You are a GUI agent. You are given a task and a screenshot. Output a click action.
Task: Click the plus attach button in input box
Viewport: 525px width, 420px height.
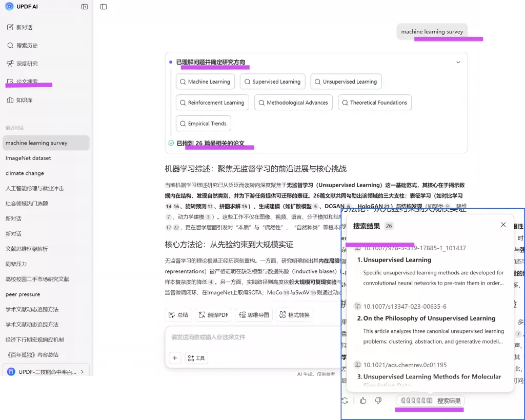click(175, 358)
